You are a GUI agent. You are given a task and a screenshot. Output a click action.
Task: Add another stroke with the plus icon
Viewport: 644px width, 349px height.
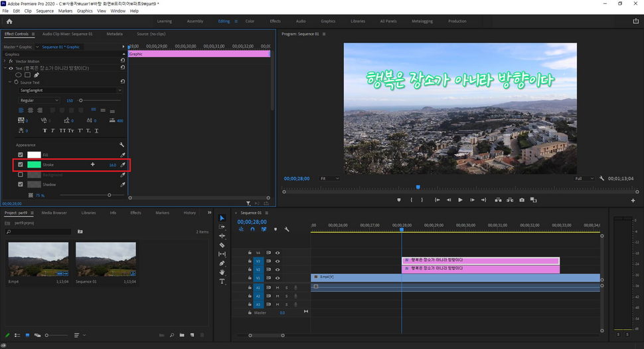click(x=92, y=164)
